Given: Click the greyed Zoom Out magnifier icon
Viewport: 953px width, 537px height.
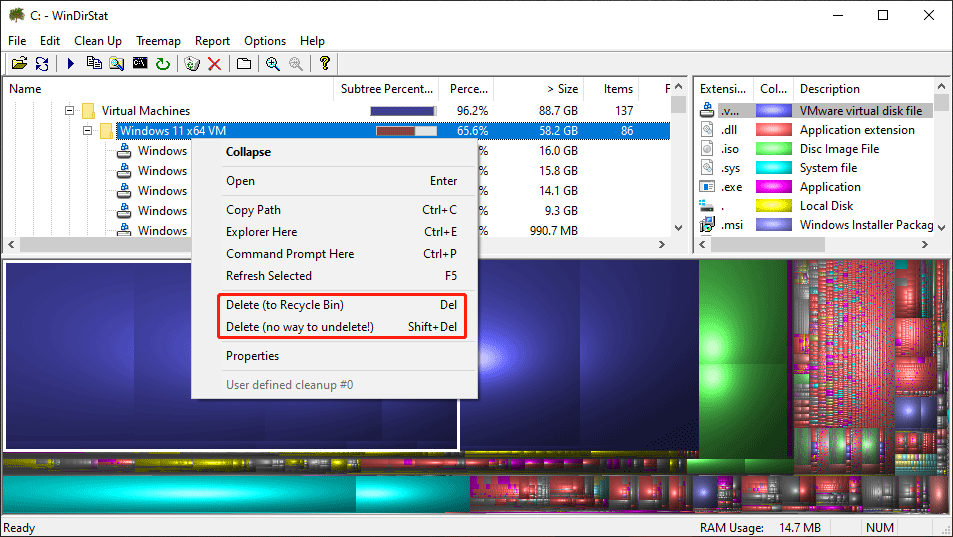Looking at the screenshot, I should click(296, 63).
